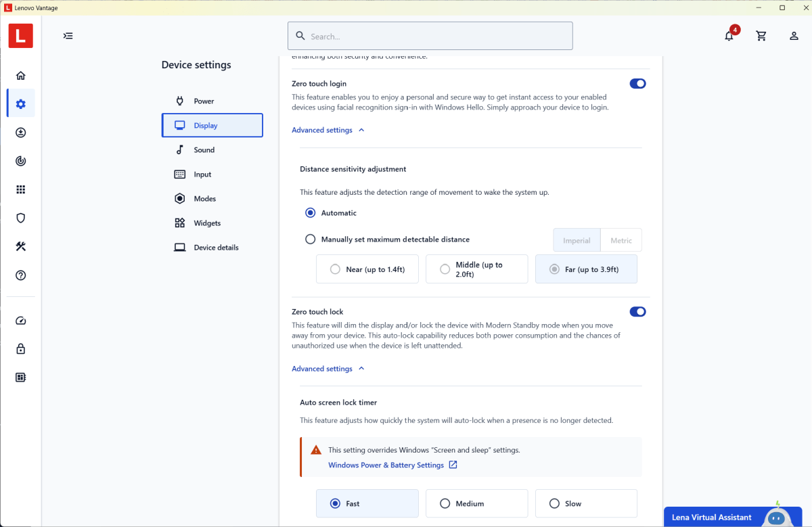Select the Medium auto lock timer

[x=477, y=503]
